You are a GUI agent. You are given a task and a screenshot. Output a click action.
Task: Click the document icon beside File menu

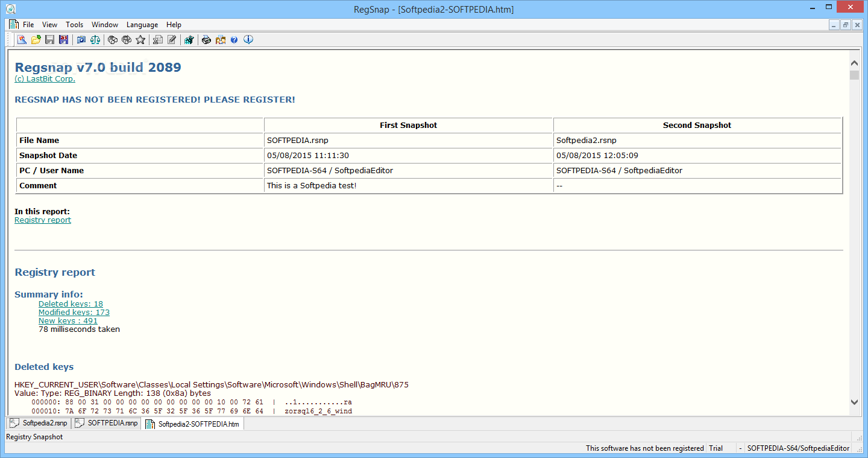(13, 25)
